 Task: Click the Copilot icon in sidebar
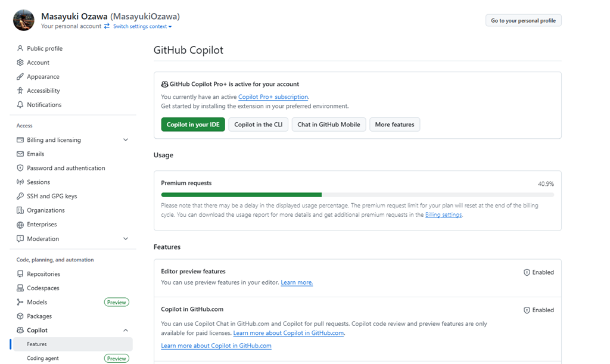20,330
